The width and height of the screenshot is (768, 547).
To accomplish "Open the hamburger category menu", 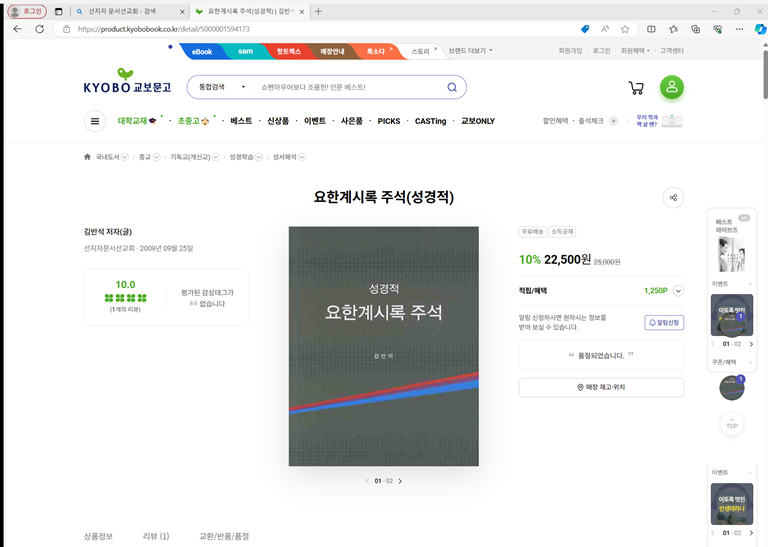I will (95, 121).
